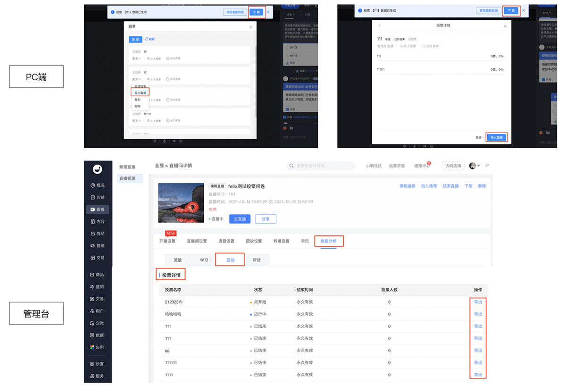This screenshot has width=566, height=392.
Task: Click 导出数据 in the 投票详情 dialog
Action: click(x=496, y=137)
